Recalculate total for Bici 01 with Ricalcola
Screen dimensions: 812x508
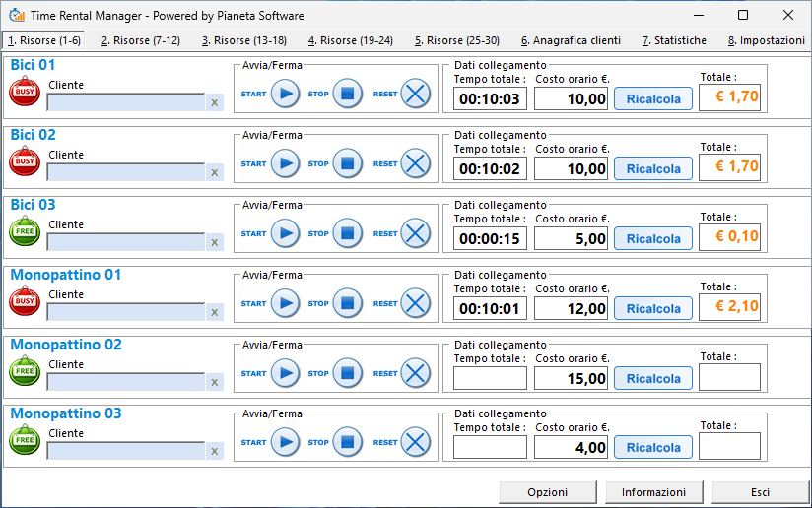point(653,99)
